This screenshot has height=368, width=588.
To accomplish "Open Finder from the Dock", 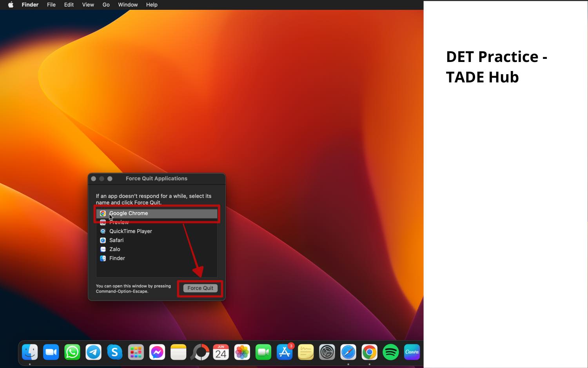I will (x=30, y=352).
